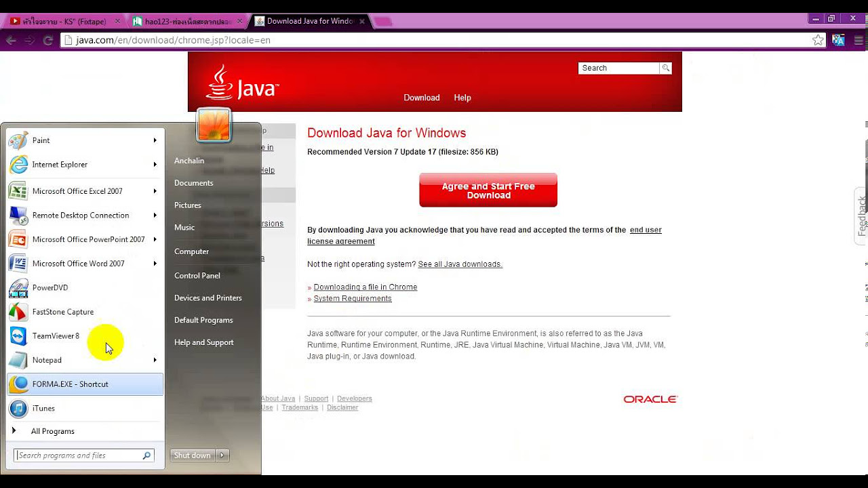Click the Java site Search field
Image resolution: width=868 pixels, height=488 pixels.
[618, 68]
